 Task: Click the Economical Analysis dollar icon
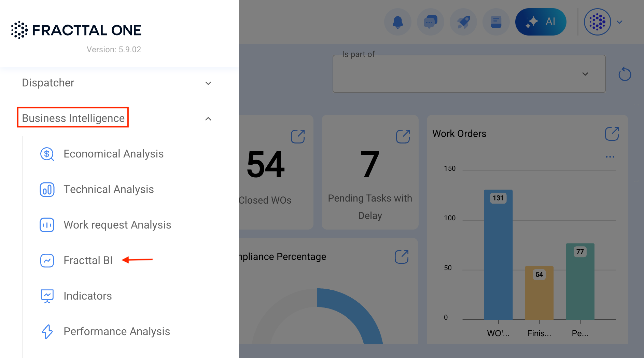[47, 154]
